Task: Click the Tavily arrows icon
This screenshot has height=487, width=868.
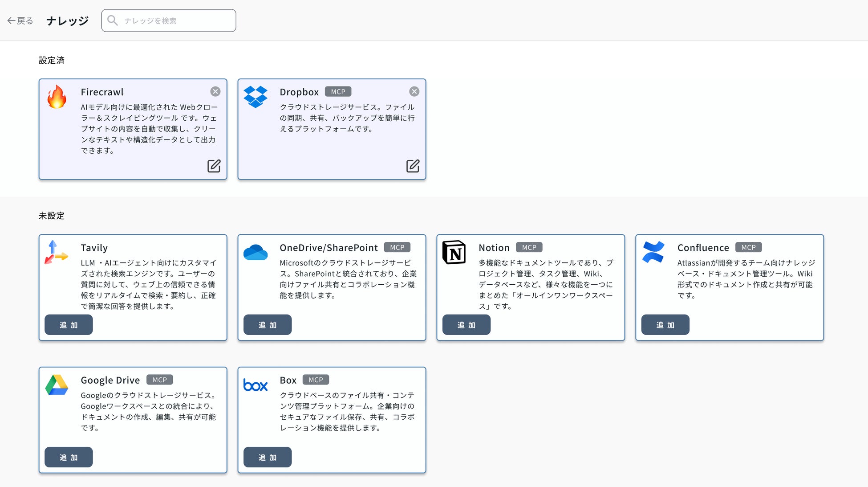Action: tap(57, 252)
